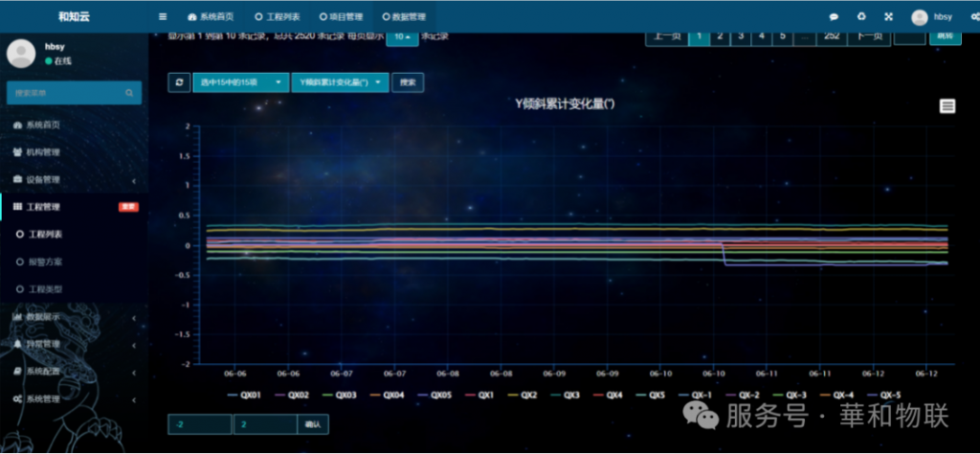Viewport: 980px width, 454px height.
Task: Click the sidebar hbsy profile avatar
Action: 21,54
